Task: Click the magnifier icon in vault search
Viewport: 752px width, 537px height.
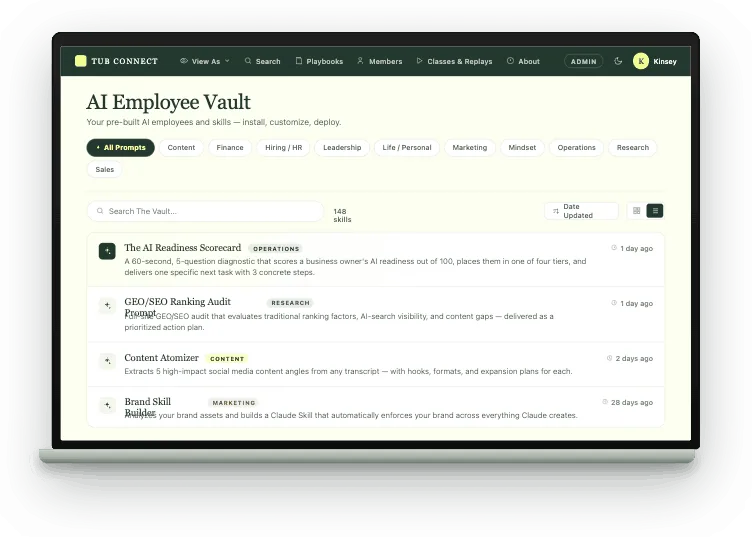Action: 100,211
